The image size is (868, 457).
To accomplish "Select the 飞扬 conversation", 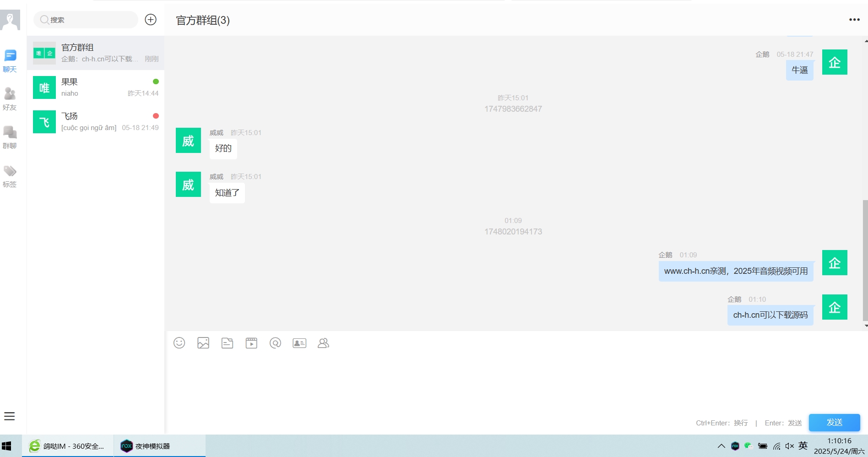I will [96, 122].
